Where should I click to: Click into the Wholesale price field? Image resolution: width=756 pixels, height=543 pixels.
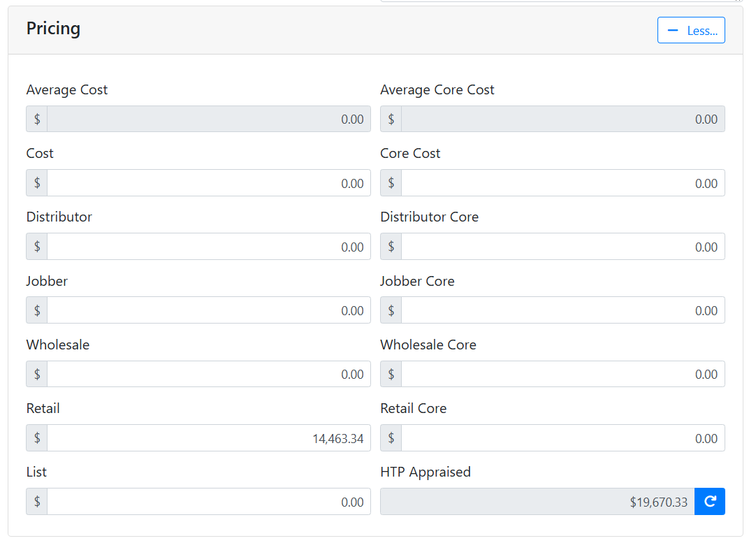coord(208,374)
